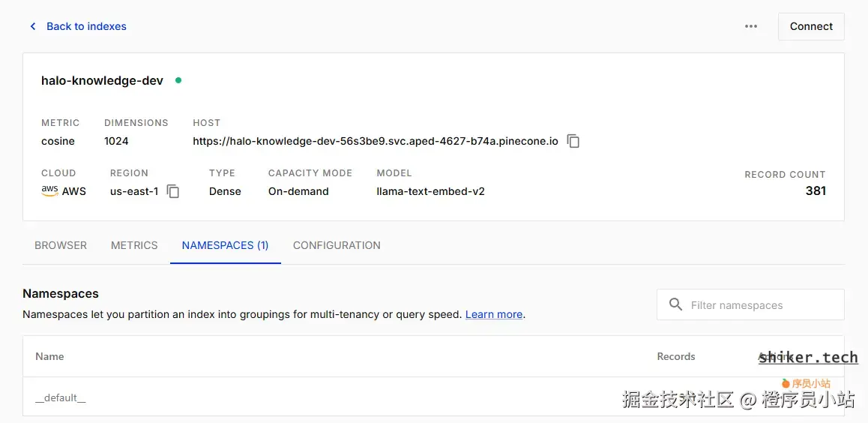Viewport: 868px width, 423px height.
Task: Click the pinecone.io host URL text
Action: tap(375, 141)
